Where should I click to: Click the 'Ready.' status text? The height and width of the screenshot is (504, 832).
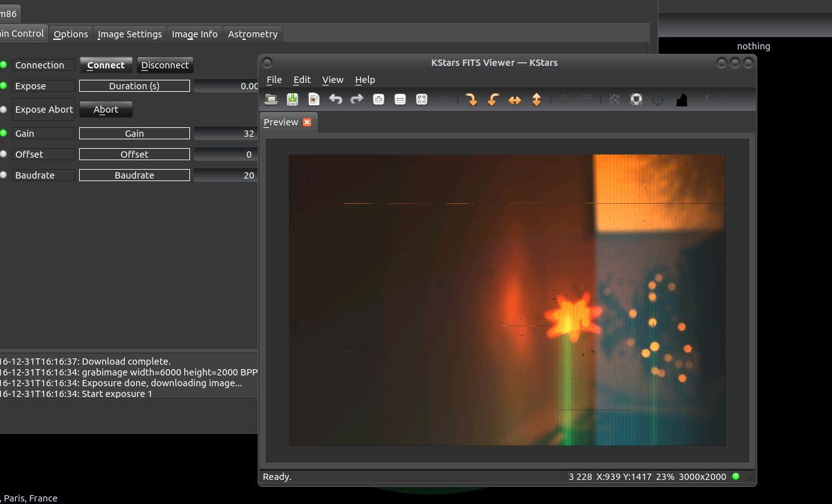[277, 477]
